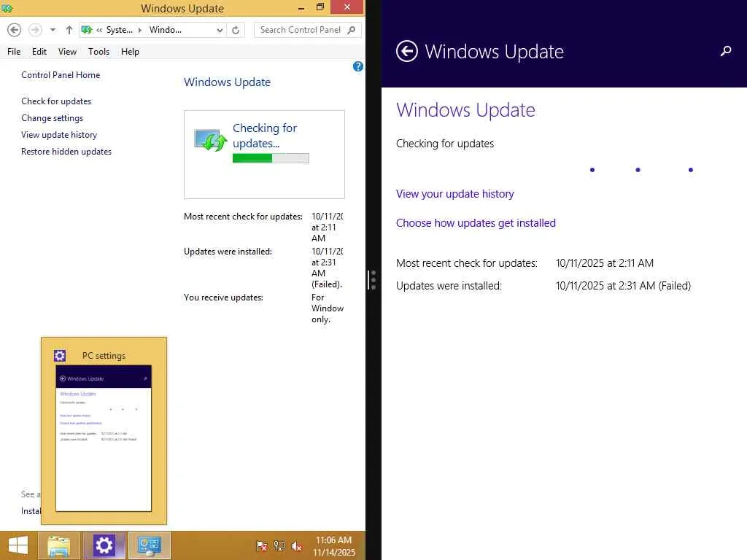Open the Help menu
The width and height of the screenshot is (747, 560).
[x=130, y=52]
